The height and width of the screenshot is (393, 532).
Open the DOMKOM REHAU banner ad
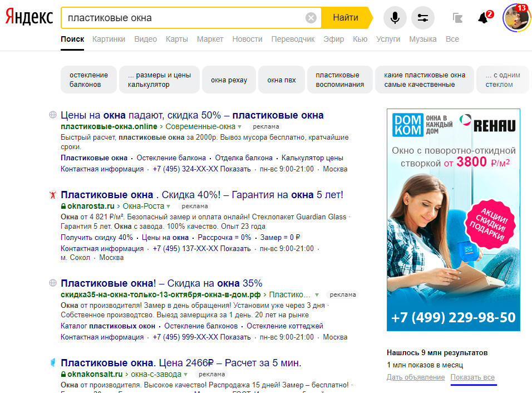tap(454, 219)
